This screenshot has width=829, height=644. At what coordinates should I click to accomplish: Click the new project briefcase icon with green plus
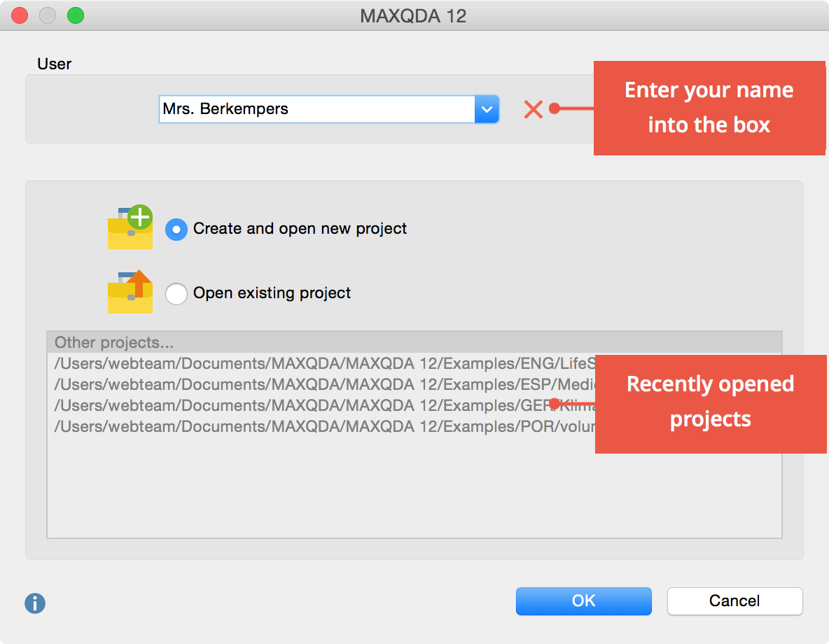[x=130, y=227]
